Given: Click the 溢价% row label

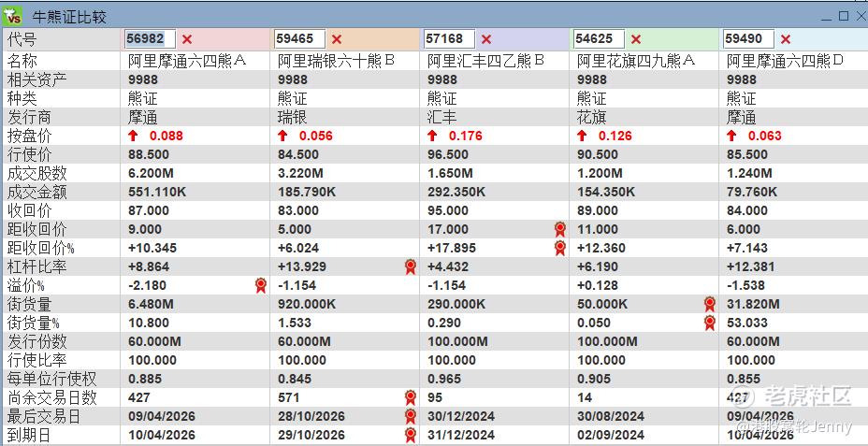Looking at the screenshot, I should tap(25, 285).
